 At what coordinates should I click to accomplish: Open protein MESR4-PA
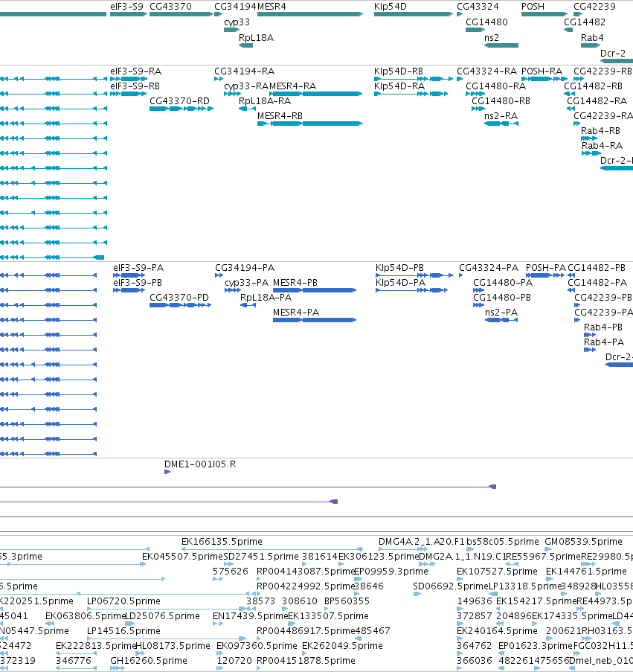tap(315, 320)
